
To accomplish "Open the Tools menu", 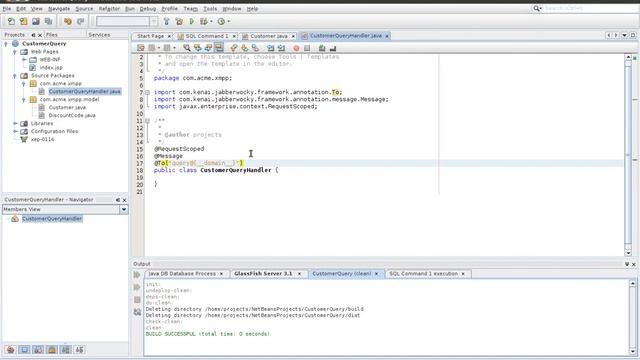I will click(x=210, y=9).
